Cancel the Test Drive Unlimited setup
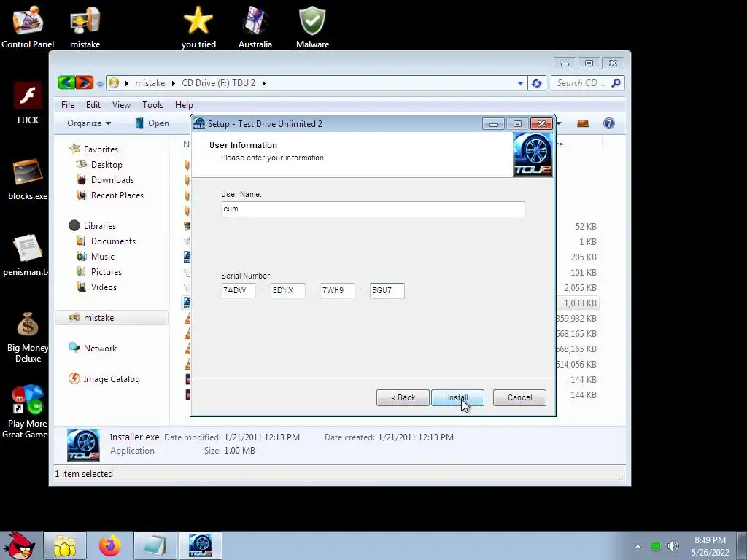The height and width of the screenshot is (560, 747). (519, 397)
